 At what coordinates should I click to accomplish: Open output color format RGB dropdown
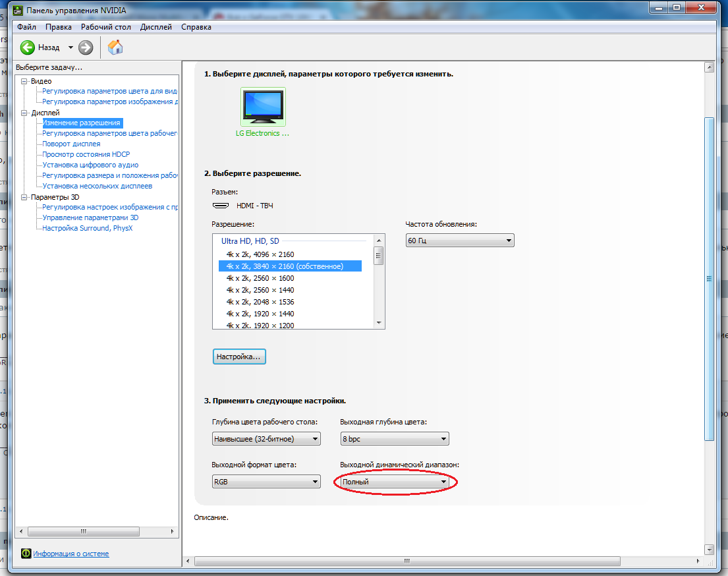[x=266, y=482]
